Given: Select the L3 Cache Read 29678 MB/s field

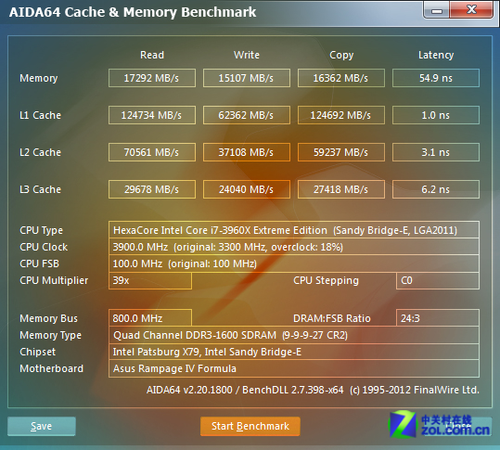Looking at the screenshot, I should pyautogui.click(x=152, y=189).
